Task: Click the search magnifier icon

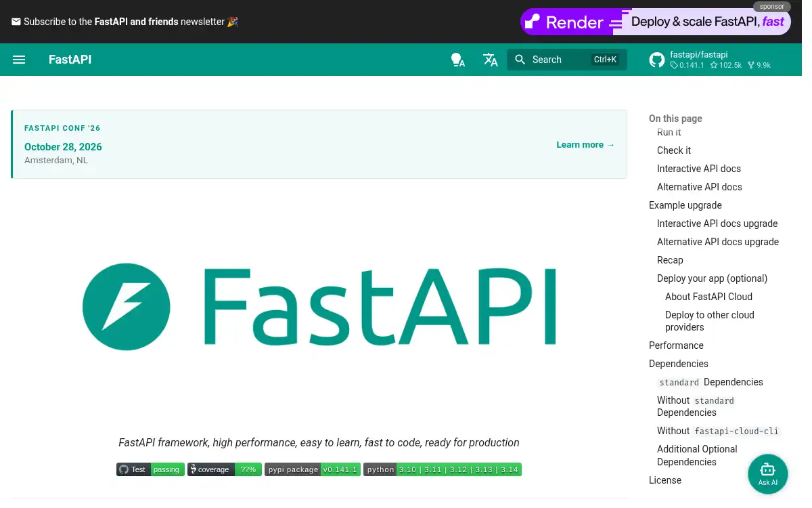Action: 520,60
